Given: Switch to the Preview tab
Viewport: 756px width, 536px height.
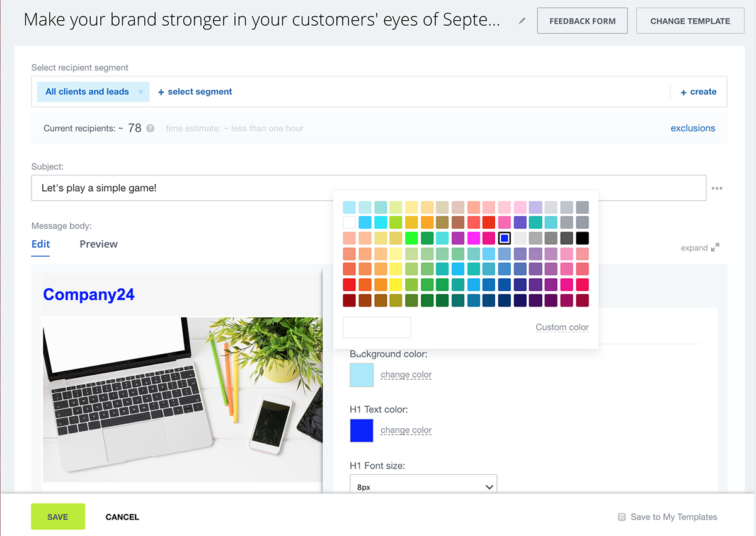Looking at the screenshot, I should pos(98,244).
